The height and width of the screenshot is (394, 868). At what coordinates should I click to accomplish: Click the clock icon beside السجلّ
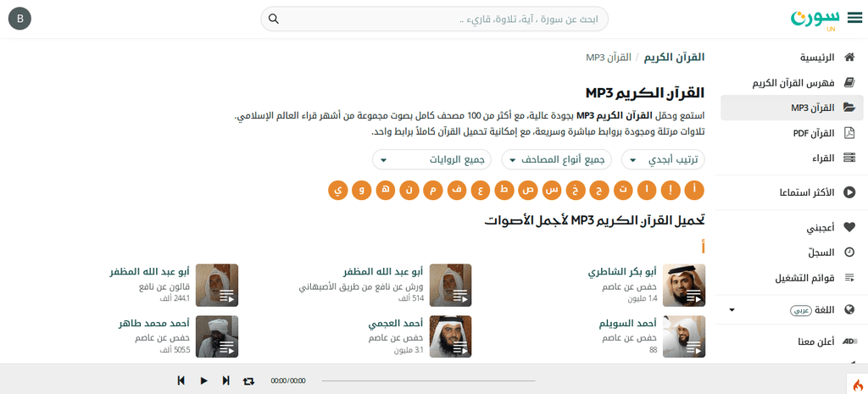(849, 252)
